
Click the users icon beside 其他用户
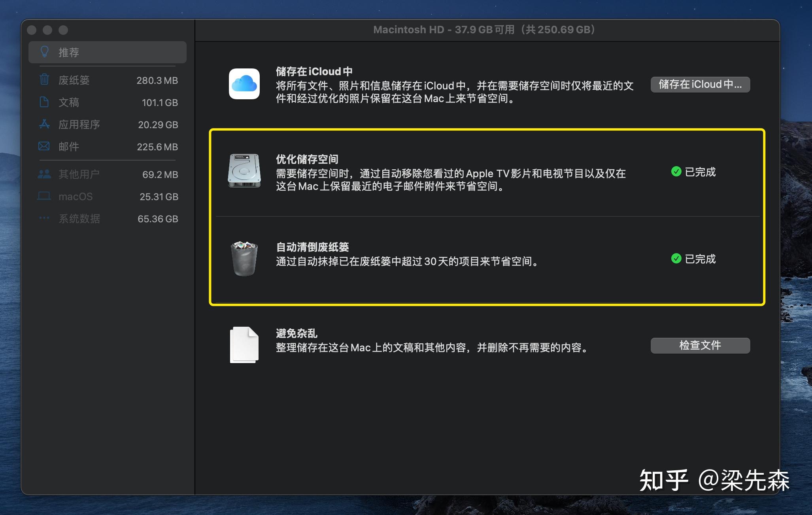coord(44,174)
